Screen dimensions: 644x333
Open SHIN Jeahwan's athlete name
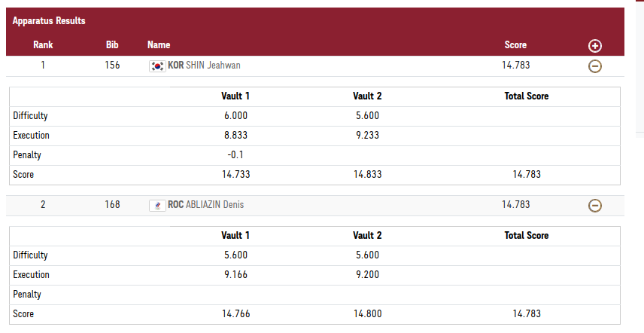[213, 66]
